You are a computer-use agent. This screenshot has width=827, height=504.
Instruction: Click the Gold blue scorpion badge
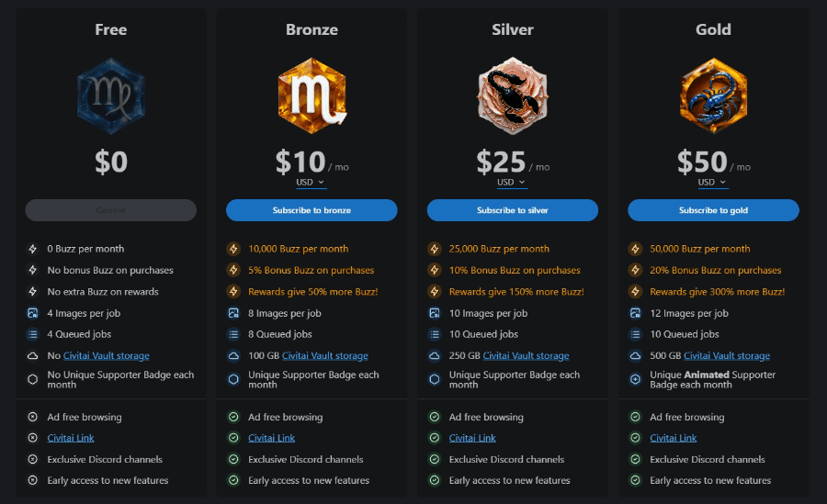pos(714,96)
